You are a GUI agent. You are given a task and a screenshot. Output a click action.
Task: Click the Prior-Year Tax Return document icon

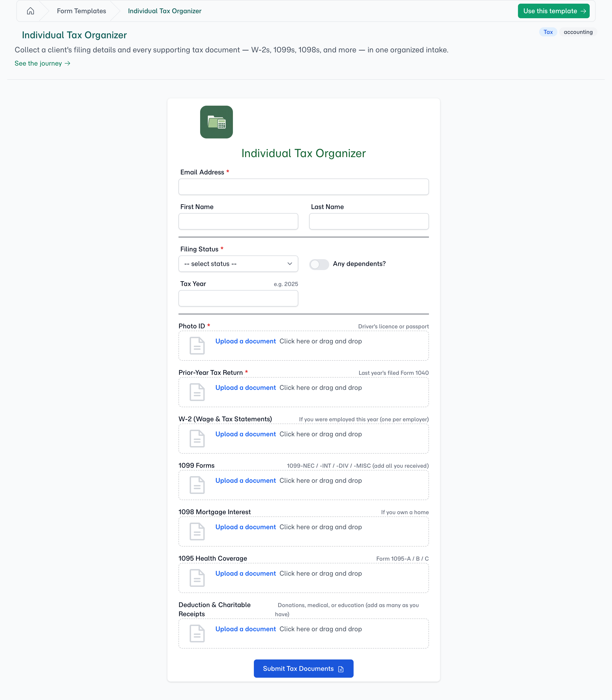[197, 392]
